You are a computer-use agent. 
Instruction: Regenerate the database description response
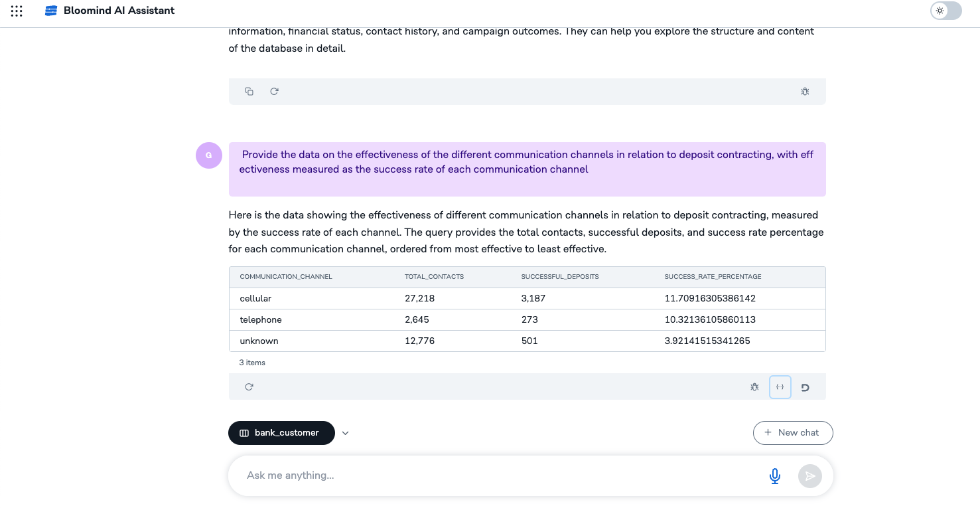tap(274, 91)
